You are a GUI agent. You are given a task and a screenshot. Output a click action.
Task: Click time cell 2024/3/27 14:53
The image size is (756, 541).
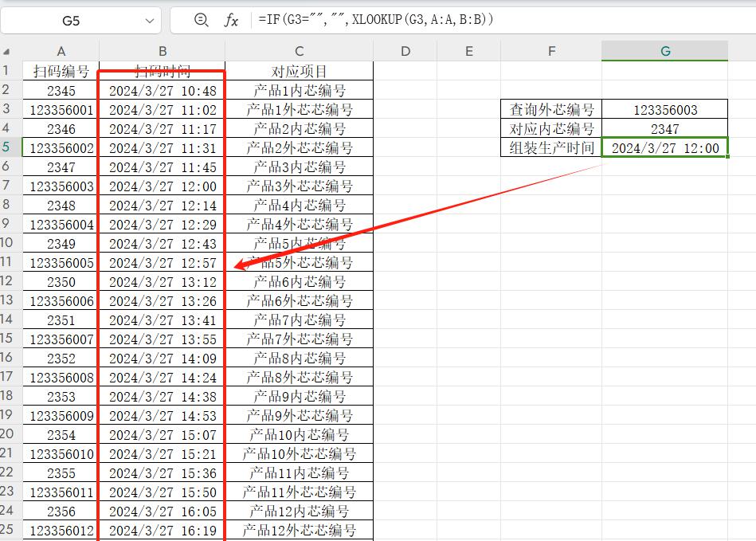tap(162, 416)
